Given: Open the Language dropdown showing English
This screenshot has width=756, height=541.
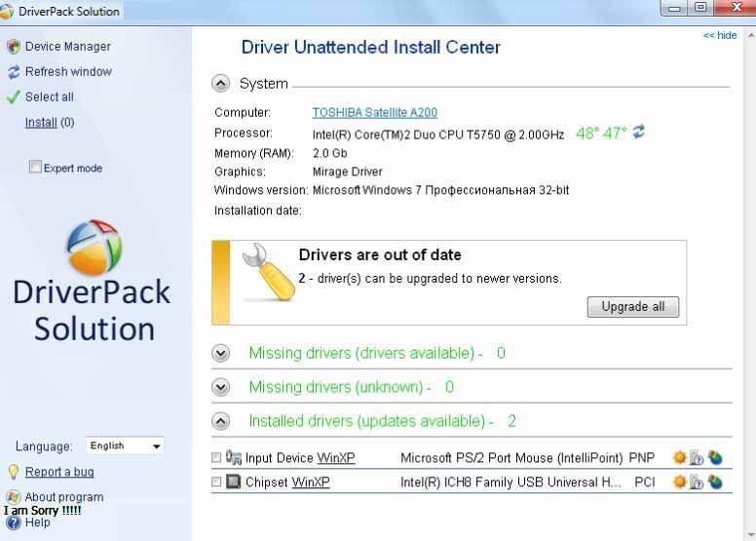Looking at the screenshot, I should pos(125,445).
